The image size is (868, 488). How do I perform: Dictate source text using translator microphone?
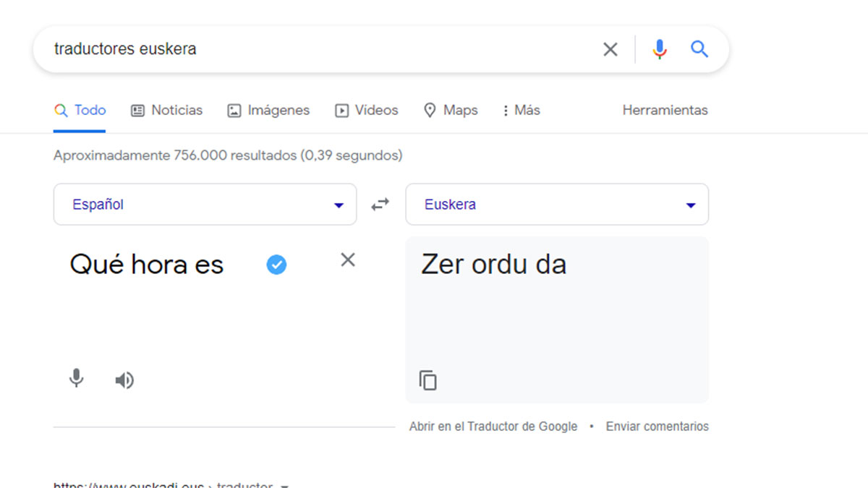[76, 379]
